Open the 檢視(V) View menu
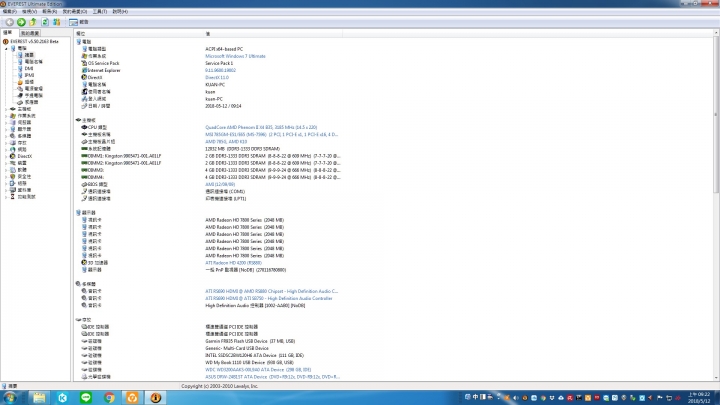The image size is (720, 405). pyautogui.click(x=29, y=11)
